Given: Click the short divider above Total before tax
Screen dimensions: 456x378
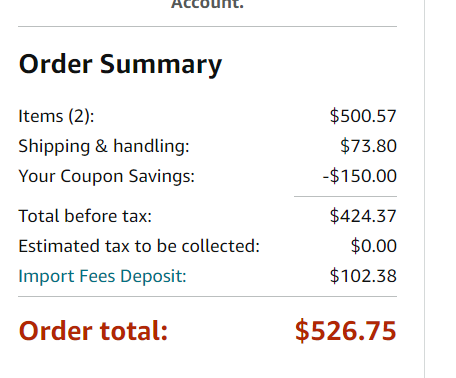Looking at the screenshot, I should (345, 197).
